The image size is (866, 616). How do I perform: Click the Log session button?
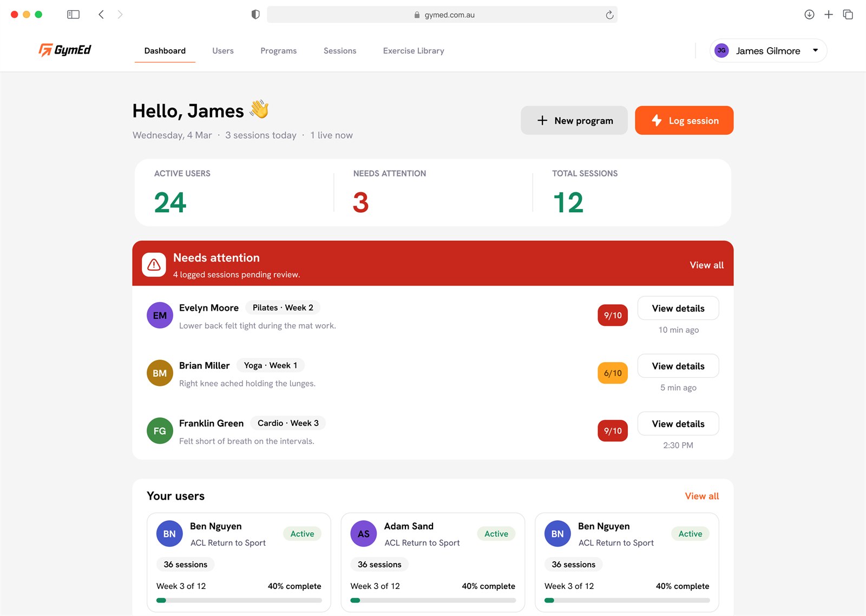684,120
